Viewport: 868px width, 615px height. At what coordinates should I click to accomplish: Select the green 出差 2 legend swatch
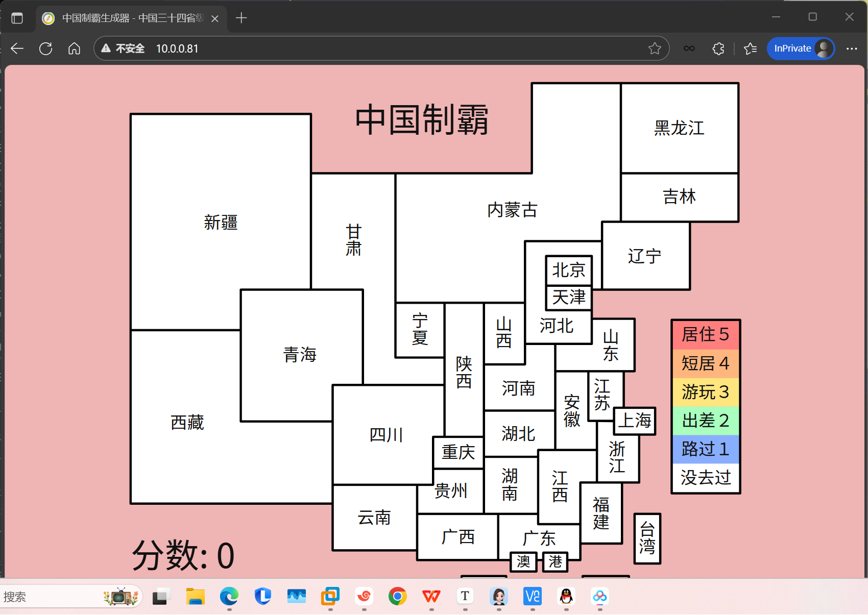click(x=706, y=421)
